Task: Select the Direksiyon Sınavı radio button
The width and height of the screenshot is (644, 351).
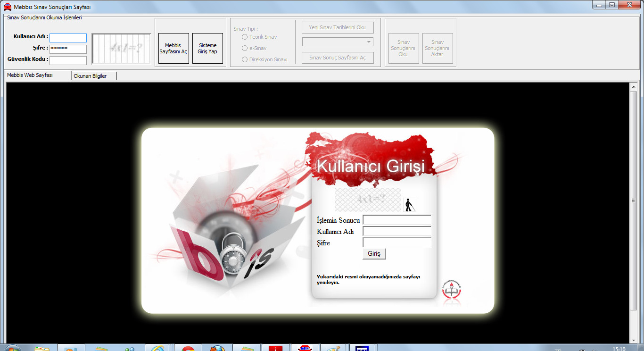Action: coord(245,59)
